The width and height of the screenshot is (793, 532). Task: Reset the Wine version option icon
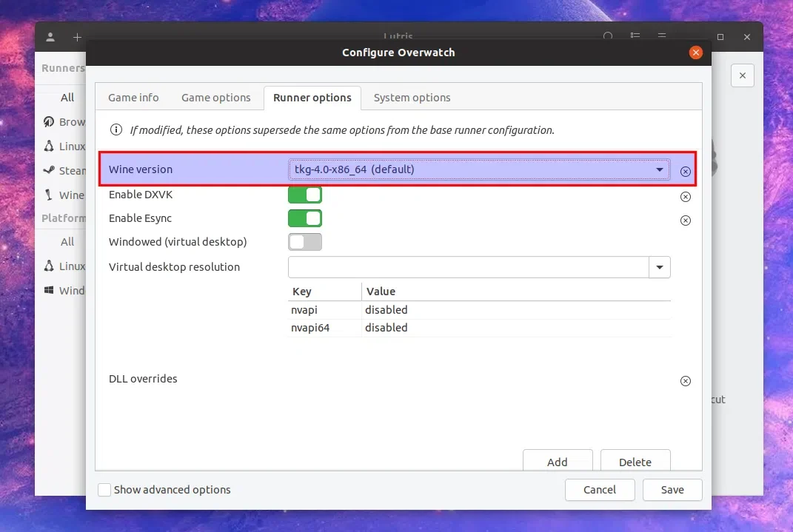pos(686,171)
